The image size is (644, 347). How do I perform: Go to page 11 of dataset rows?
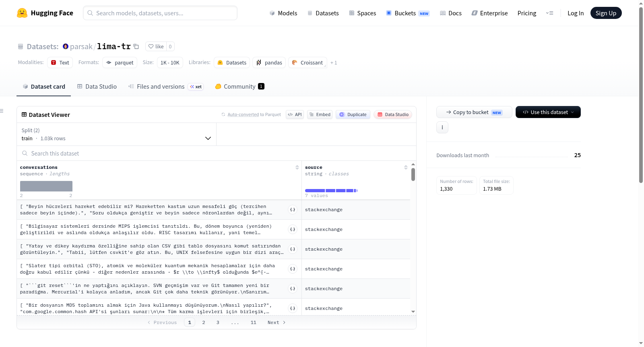(x=253, y=322)
